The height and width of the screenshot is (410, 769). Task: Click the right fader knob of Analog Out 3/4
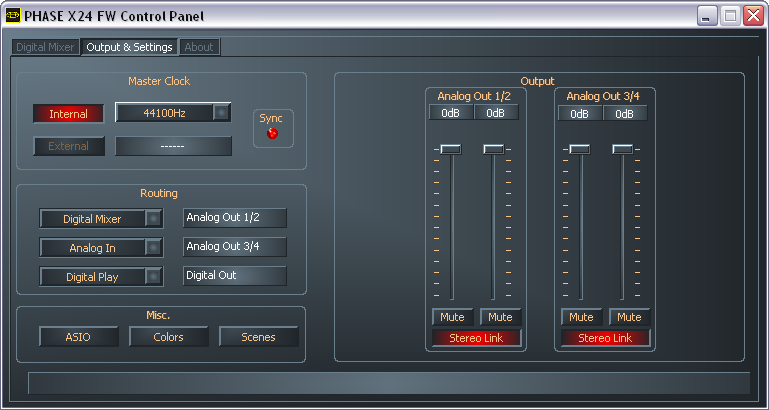(622, 149)
